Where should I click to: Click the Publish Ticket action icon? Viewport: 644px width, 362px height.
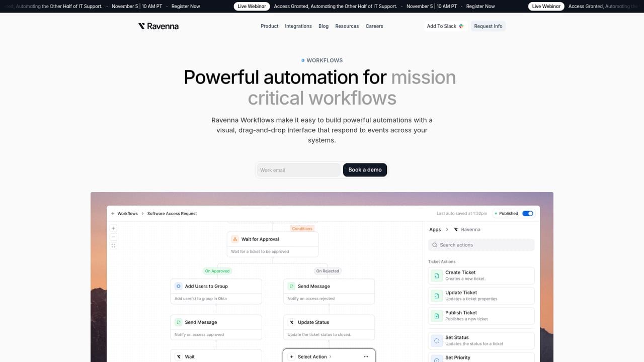[x=436, y=316]
